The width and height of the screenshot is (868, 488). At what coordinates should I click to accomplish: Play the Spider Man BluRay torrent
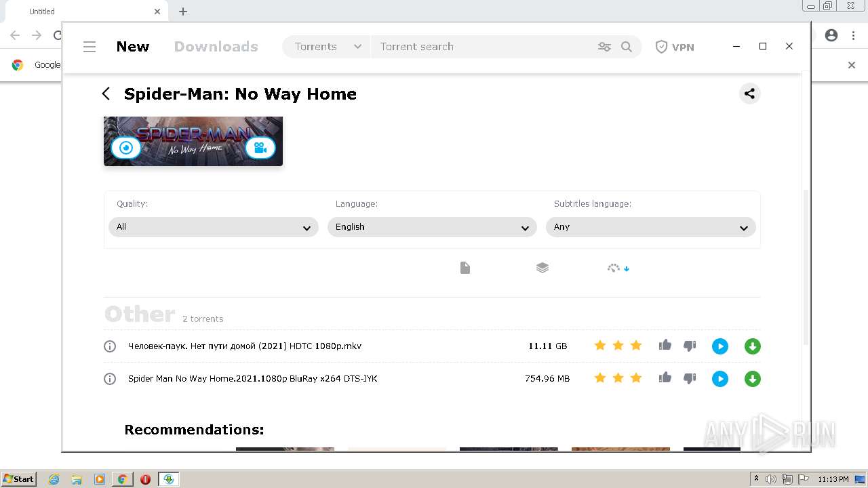(720, 379)
